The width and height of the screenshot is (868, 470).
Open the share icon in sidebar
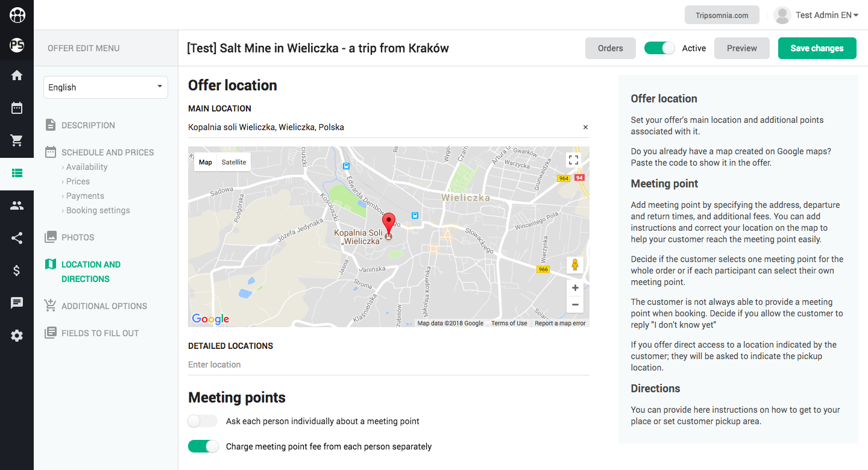click(17, 238)
